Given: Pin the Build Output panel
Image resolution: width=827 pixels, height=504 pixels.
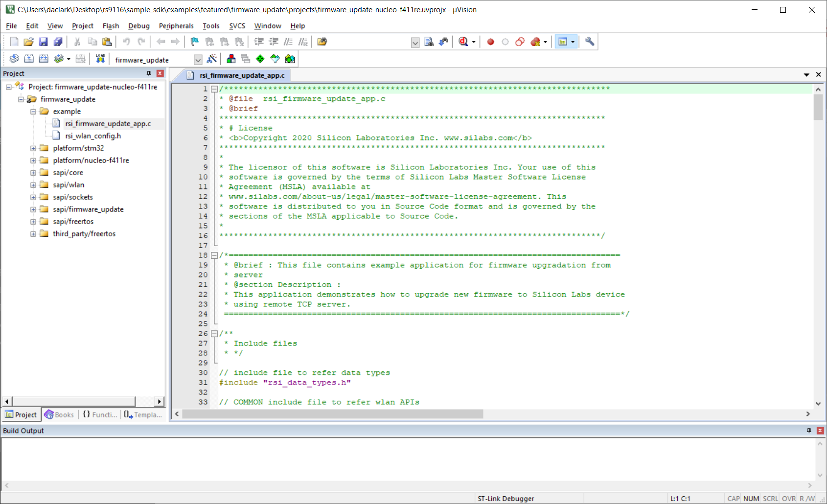Looking at the screenshot, I should (810, 431).
